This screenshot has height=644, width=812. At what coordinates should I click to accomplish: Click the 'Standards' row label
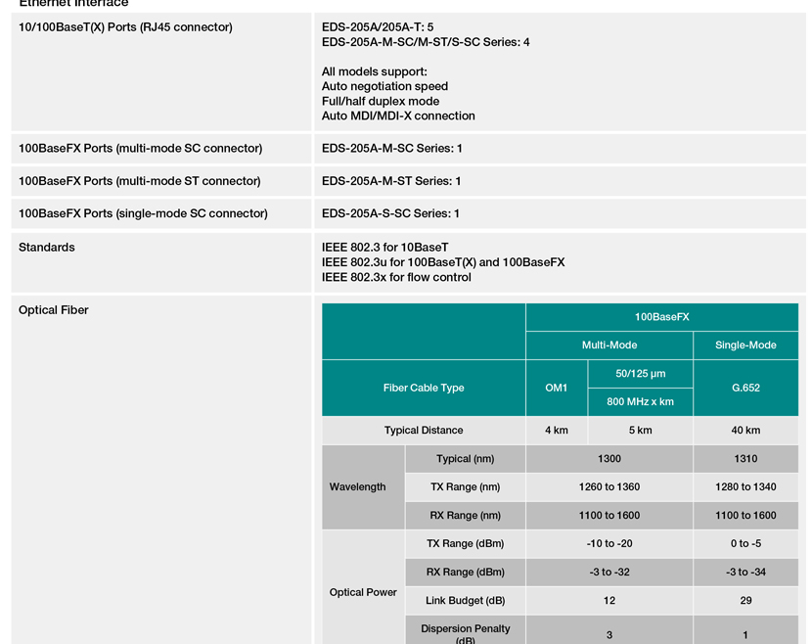(47, 248)
